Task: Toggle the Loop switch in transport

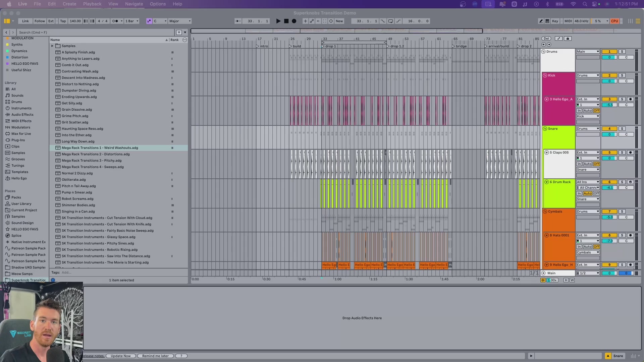Action: (390, 21)
